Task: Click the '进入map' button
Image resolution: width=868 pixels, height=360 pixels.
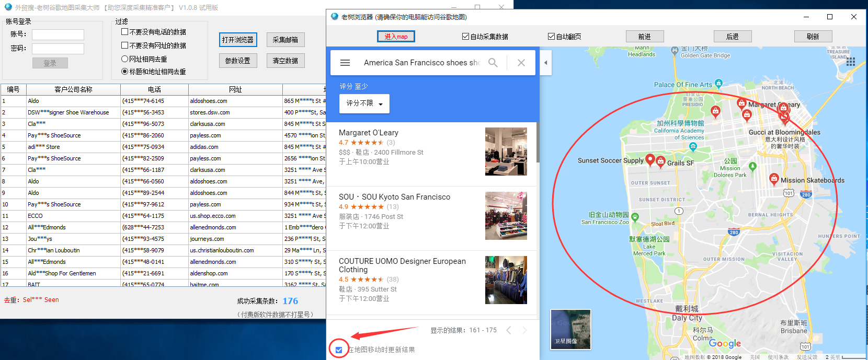Action: [396, 37]
